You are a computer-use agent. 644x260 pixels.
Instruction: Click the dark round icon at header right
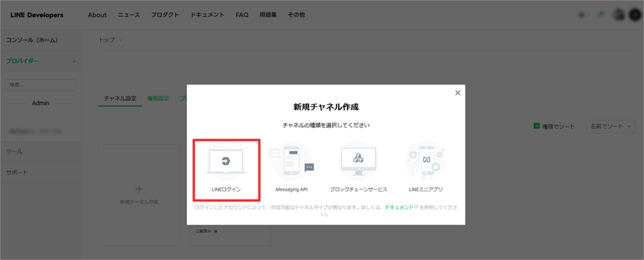pyautogui.click(x=635, y=15)
